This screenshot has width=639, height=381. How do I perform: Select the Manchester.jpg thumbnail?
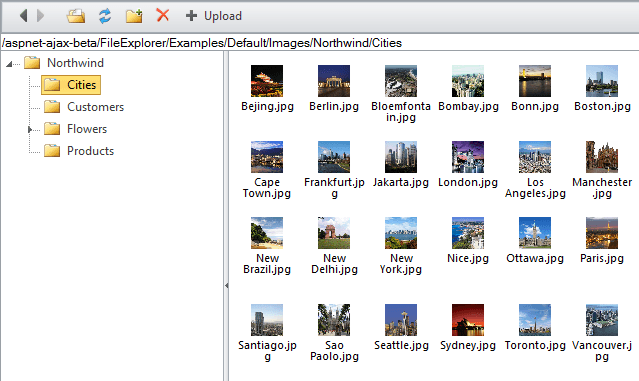[x=602, y=157]
